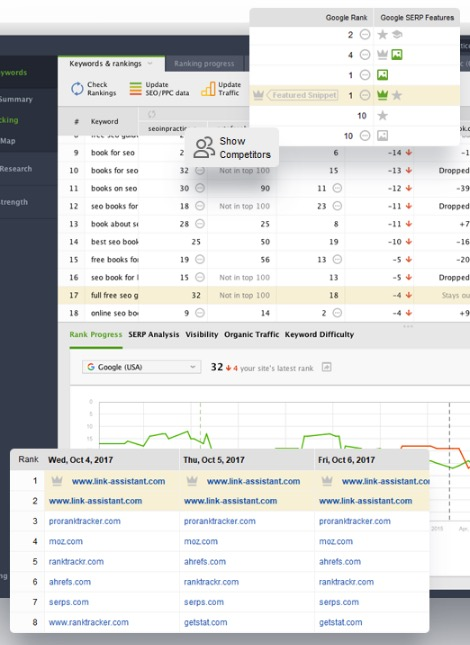Click the gray image icon in last SERP row
Screen dimensions: 470x645
pos(382,135)
